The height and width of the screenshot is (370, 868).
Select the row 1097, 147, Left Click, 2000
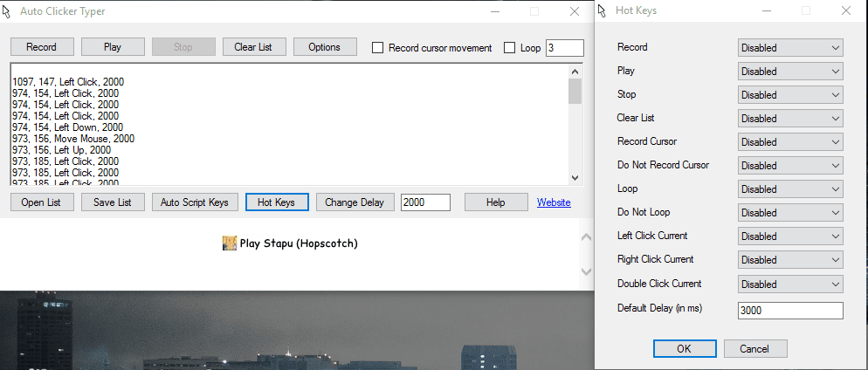68,82
